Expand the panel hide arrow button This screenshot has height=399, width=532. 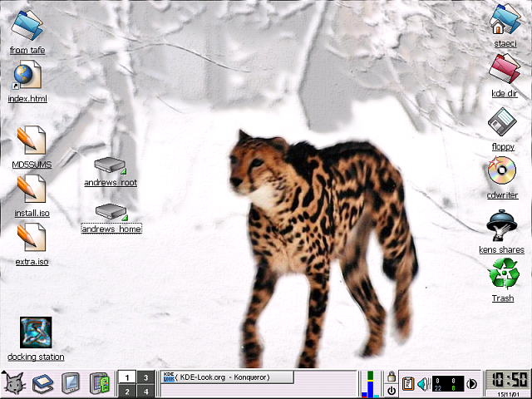click(x=471, y=384)
